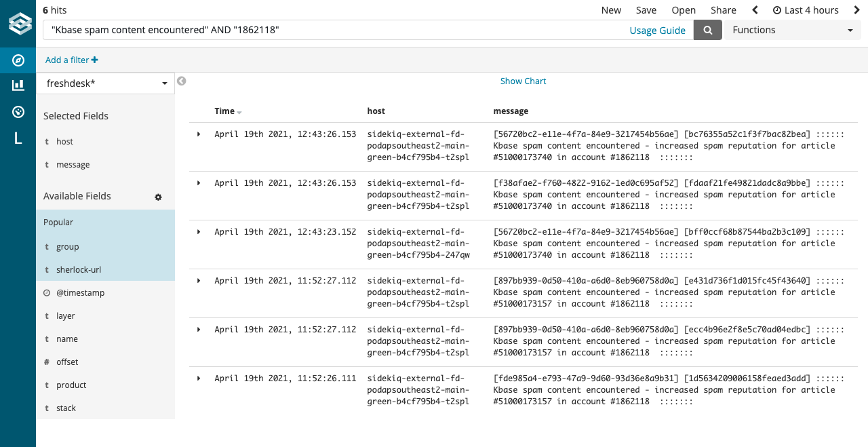The height and width of the screenshot is (447, 868).
Task: Expand the 12:43:23.152 log row
Action: pos(199,232)
